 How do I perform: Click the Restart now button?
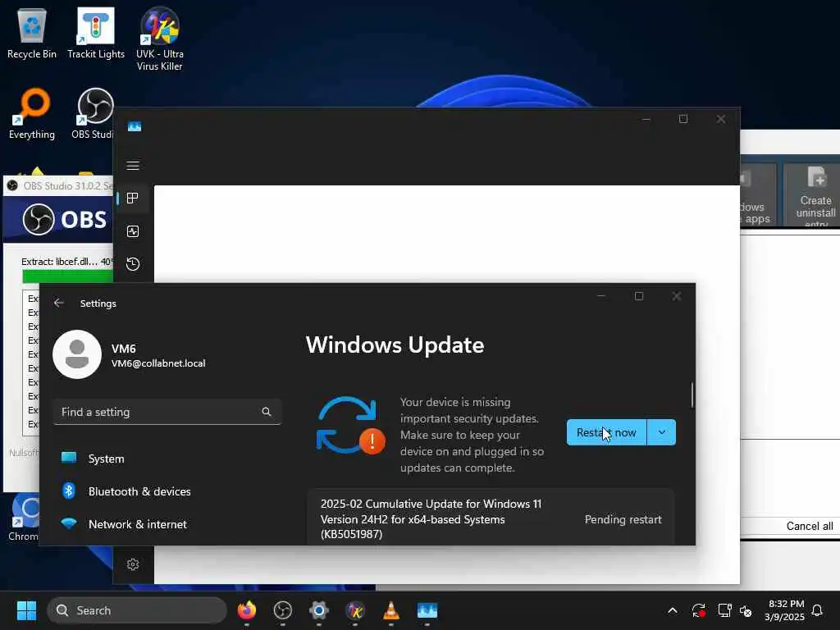coord(606,432)
